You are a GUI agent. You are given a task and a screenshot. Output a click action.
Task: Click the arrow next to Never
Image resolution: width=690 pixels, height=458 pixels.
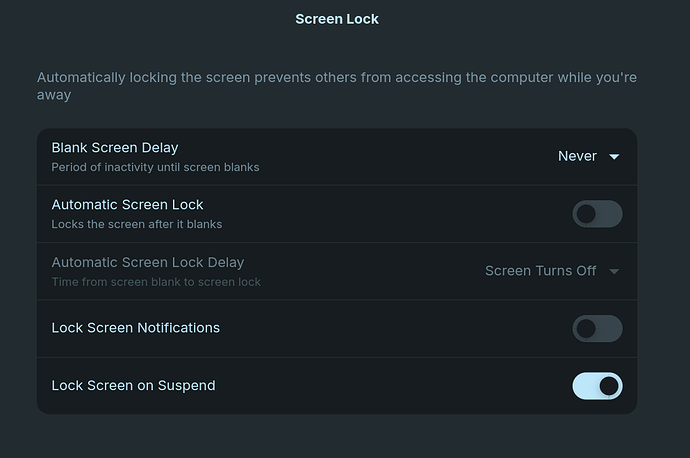[615, 157]
